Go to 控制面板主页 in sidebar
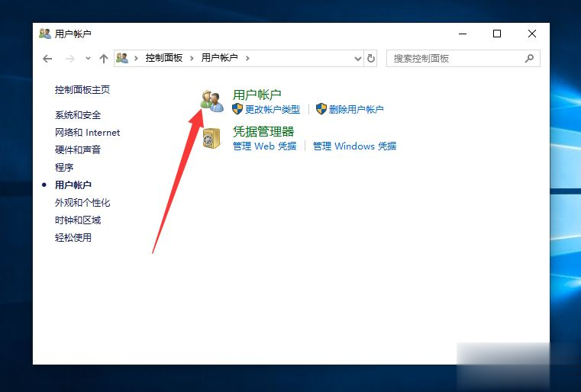This screenshot has width=581, height=392. [x=82, y=89]
